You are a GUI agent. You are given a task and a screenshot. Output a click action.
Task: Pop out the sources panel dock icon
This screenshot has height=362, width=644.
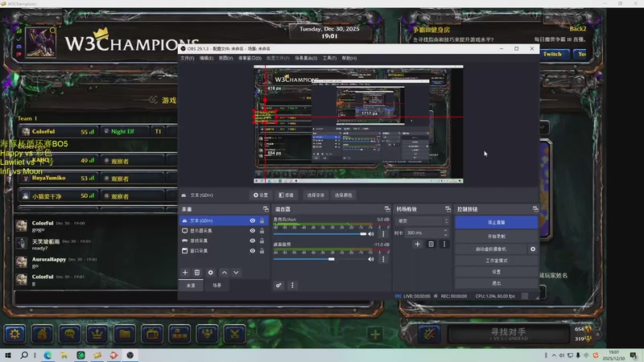[x=266, y=209]
